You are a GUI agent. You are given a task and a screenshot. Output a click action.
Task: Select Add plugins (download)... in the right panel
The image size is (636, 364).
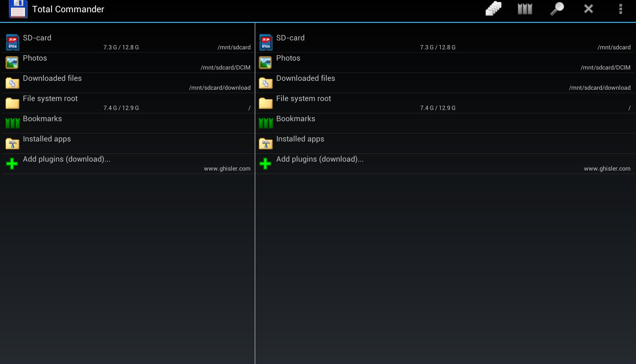pos(320,159)
